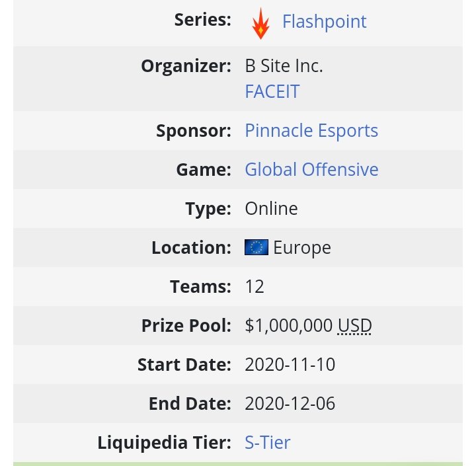476x466 pixels.
Task: Open the FACEIT organizer link
Action: pos(272,91)
